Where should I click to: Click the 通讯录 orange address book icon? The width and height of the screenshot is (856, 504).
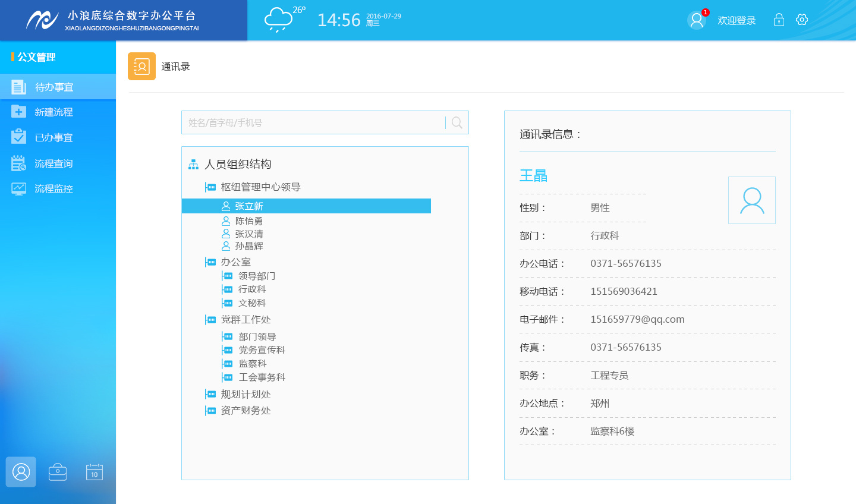click(141, 66)
